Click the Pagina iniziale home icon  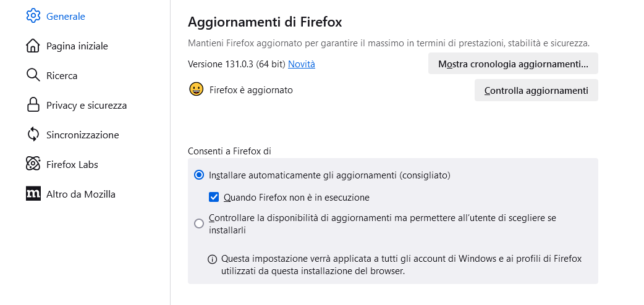33,46
